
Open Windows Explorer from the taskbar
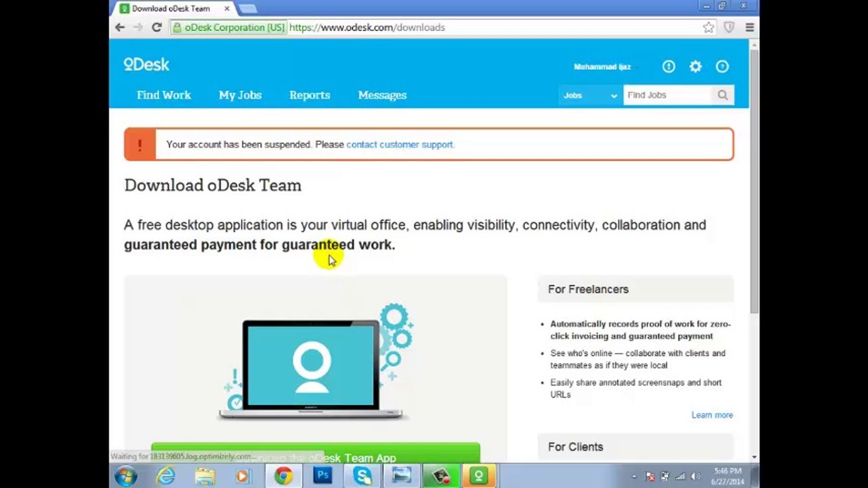pyautogui.click(x=205, y=476)
